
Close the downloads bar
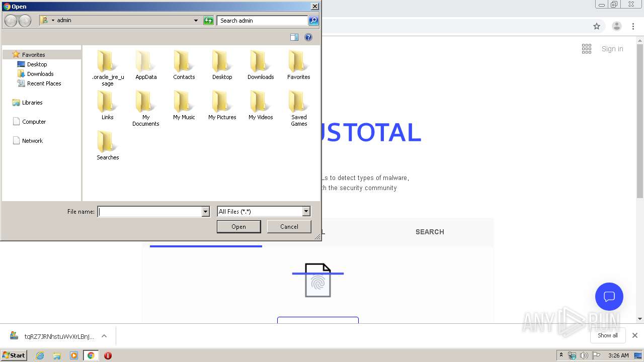click(x=635, y=335)
